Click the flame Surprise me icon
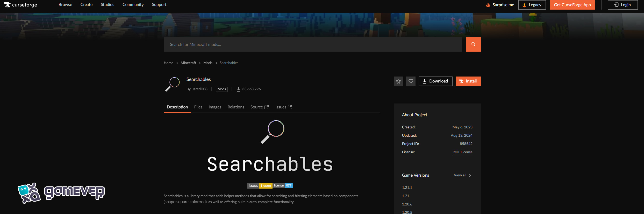Screen dimensions: 644x214 pos(488,5)
